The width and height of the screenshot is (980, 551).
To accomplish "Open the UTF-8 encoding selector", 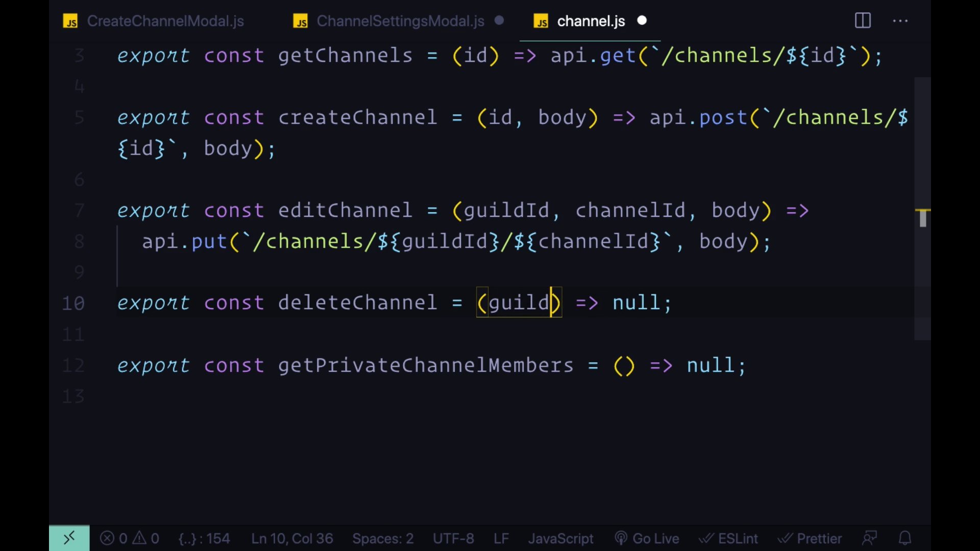I will 453,538.
